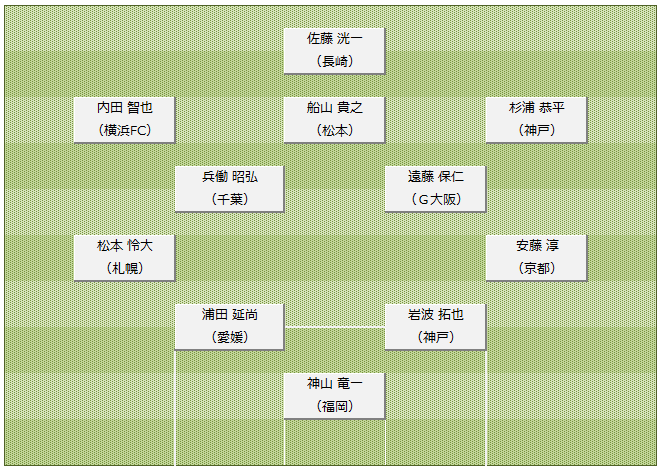The image size is (661, 471).
Task: Click the team label (札幌)
Action: tap(125, 268)
